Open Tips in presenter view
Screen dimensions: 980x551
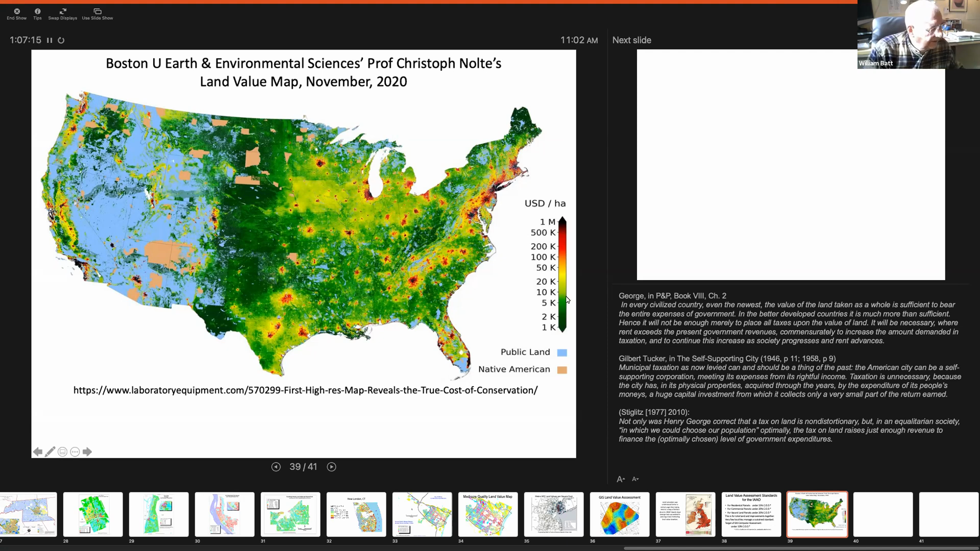point(37,11)
